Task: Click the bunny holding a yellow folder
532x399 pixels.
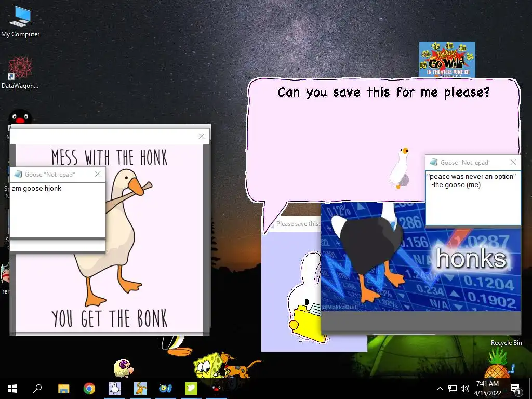Action: (306, 297)
